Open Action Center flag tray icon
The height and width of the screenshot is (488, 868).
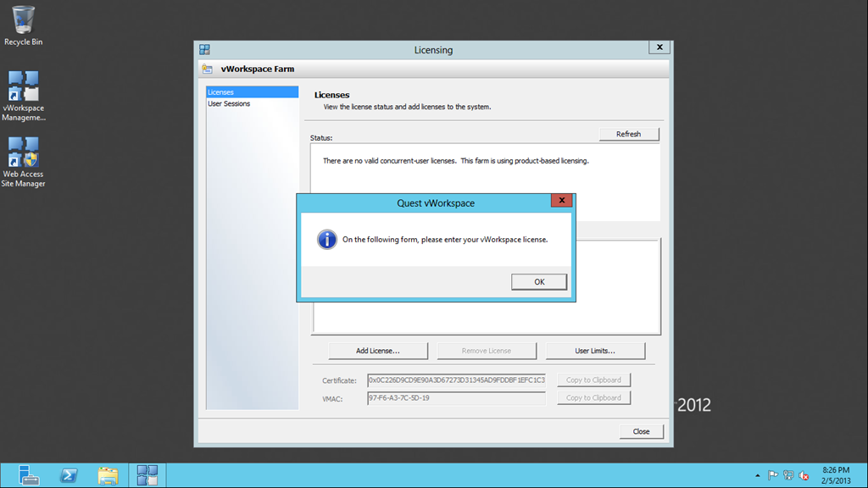(773, 475)
